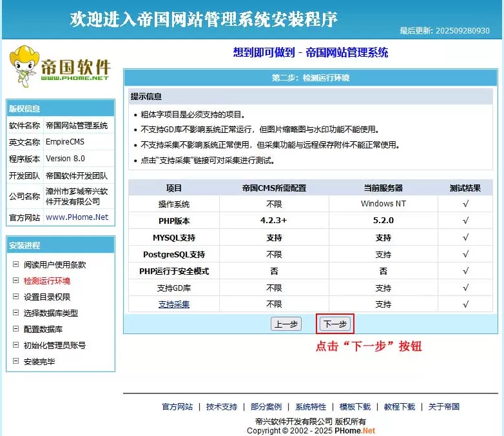Screen dimensions: 504x436
Task: Click the Version 8.0 value
Action: [x=65, y=158]
